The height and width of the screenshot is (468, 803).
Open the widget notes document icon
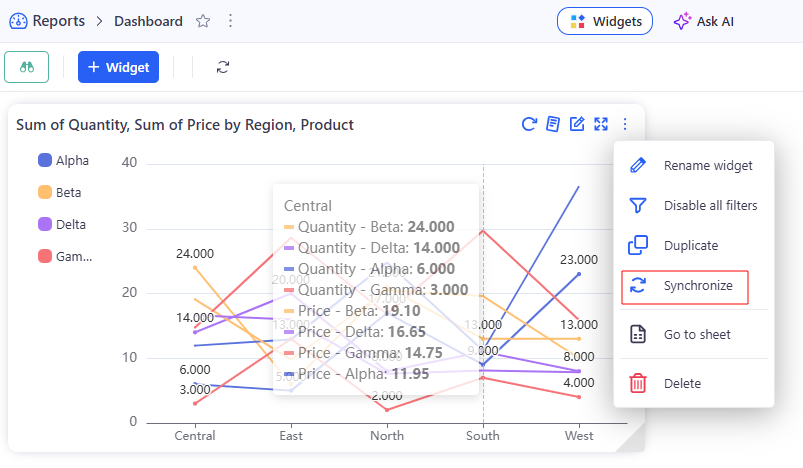(x=553, y=124)
